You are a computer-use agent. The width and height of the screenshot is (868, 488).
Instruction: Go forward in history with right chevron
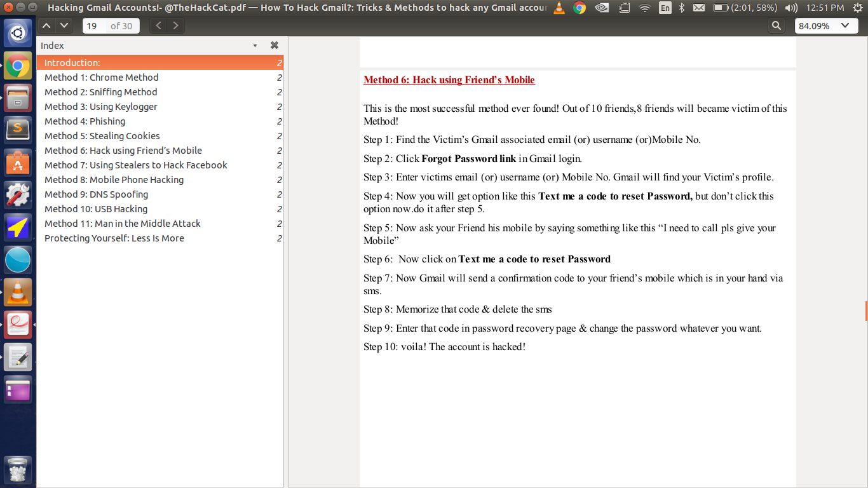click(176, 26)
